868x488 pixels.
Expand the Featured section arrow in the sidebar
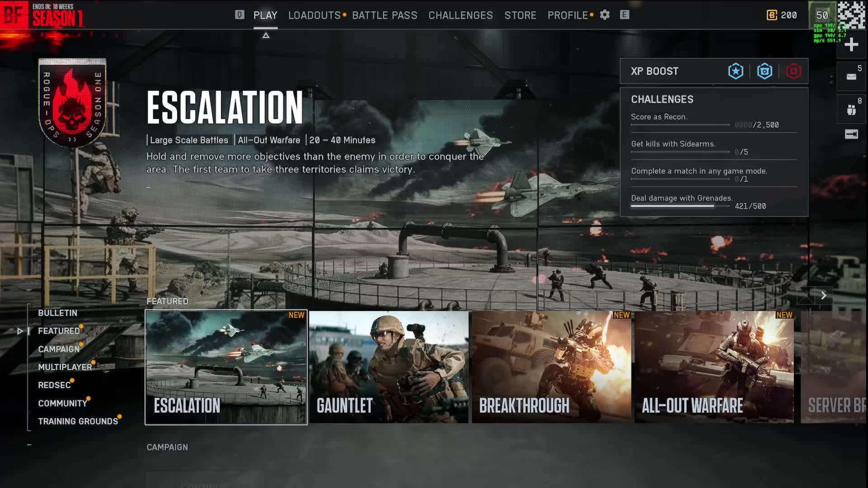click(x=20, y=331)
